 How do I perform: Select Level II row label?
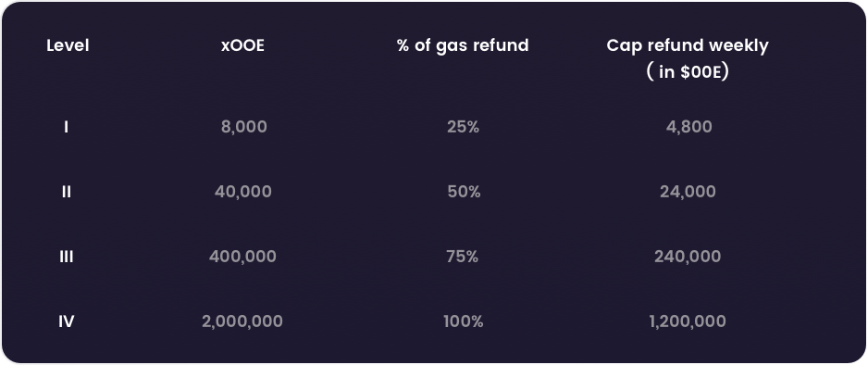point(67,192)
